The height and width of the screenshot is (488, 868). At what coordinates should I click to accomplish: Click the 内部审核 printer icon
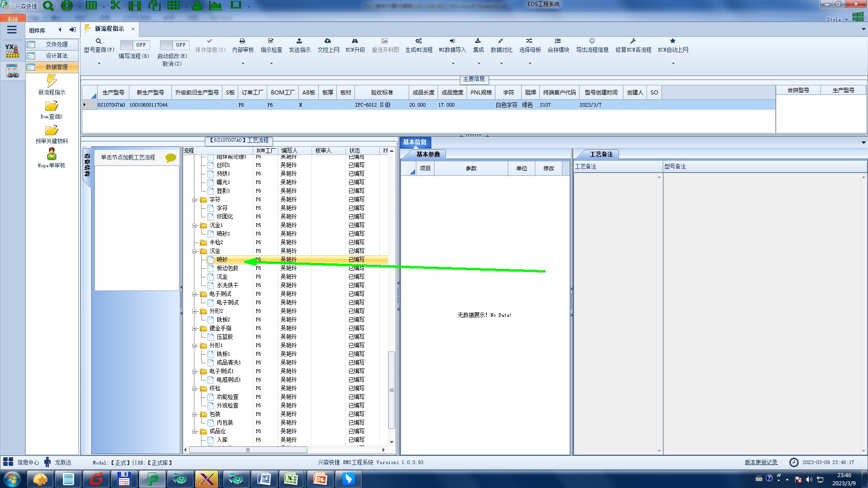click(x=242, y=41)
